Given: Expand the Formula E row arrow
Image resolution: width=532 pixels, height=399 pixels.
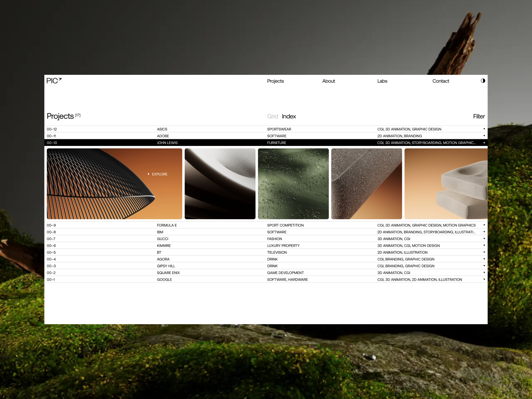Looking at the screenshot, I should [484, 225].
